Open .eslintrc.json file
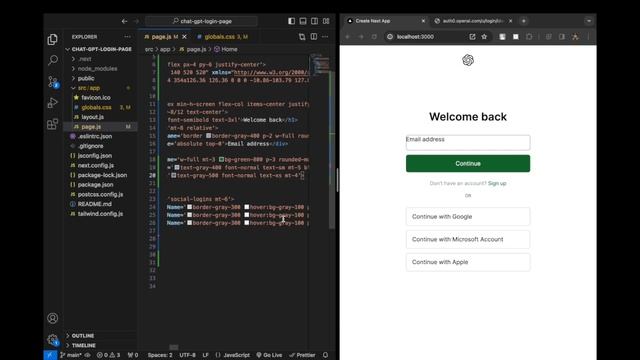640x360 pixels. point(95,136)
